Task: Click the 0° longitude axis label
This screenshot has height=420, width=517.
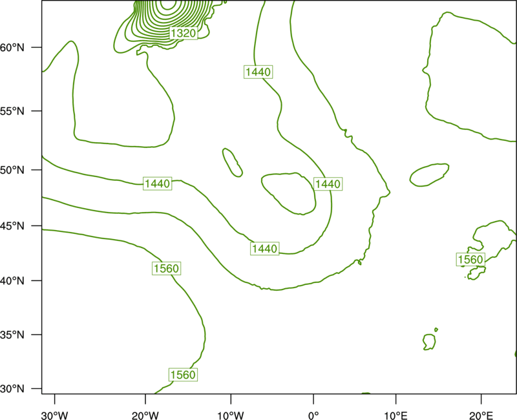Action: pos(313,415)
